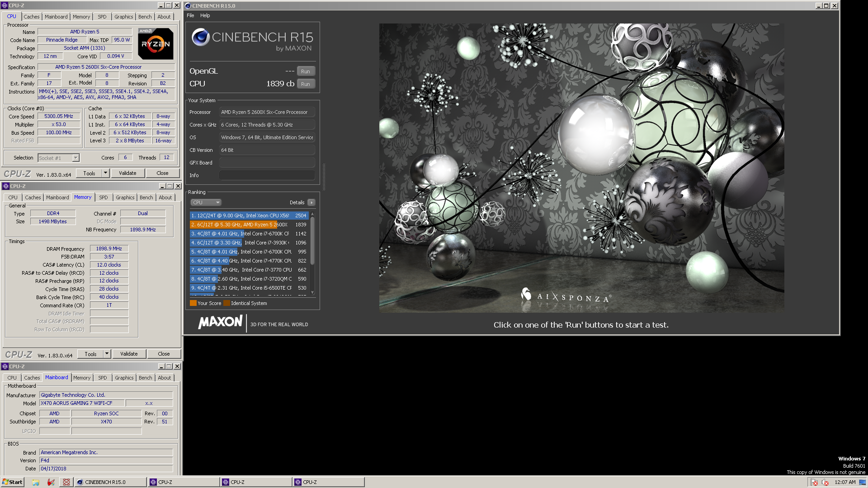Click the DRAM Frequency value 1898.9 MHz
This screenshot has height=488, width=868.
point(109,249)
